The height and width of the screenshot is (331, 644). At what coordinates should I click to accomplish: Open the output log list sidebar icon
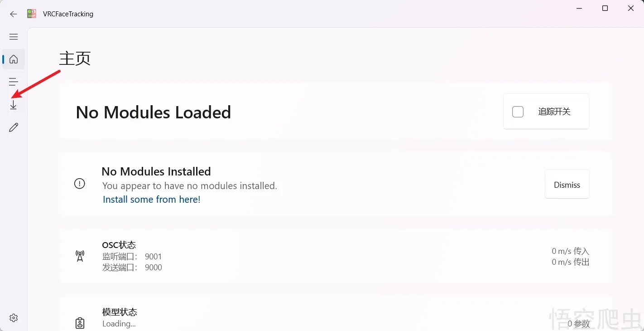14,82
